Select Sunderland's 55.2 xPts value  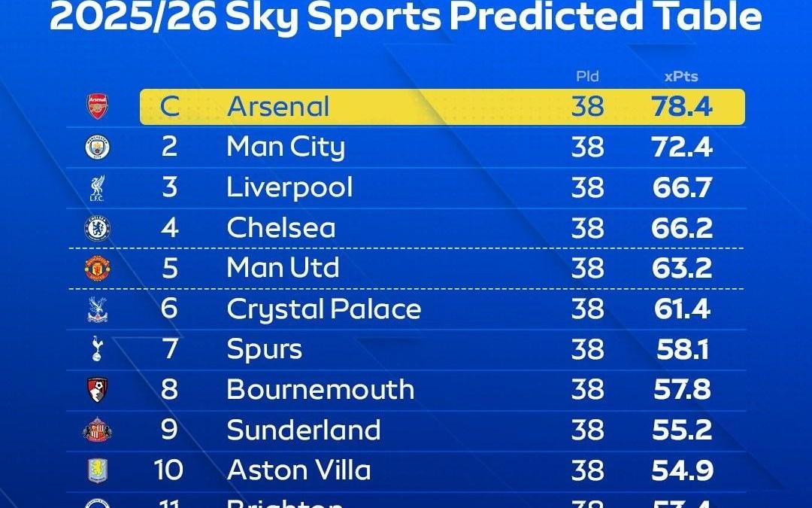682,430
